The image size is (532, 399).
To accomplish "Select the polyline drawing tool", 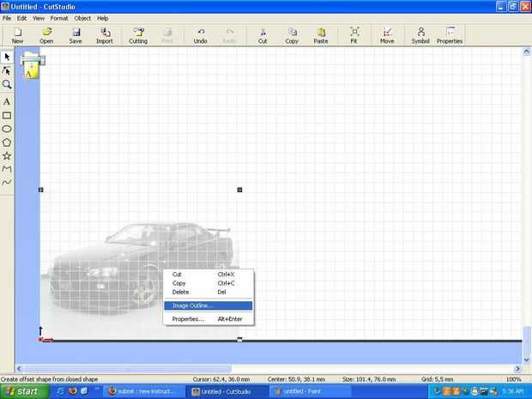I will [x=7, y=169].
